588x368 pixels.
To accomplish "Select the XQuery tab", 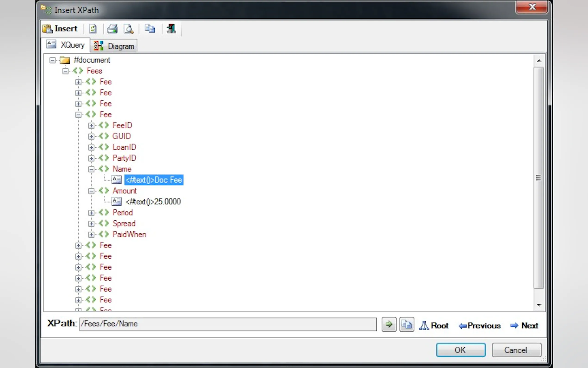I will (66, 45).
